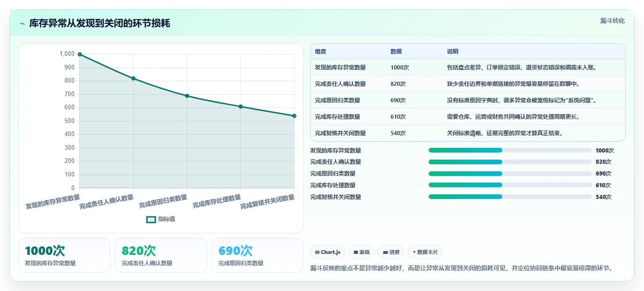Click the lightning icon beside the dashboard title
The width and height of the screenshot is (644, 291).
pyautogui.click(x=22, y=23)
